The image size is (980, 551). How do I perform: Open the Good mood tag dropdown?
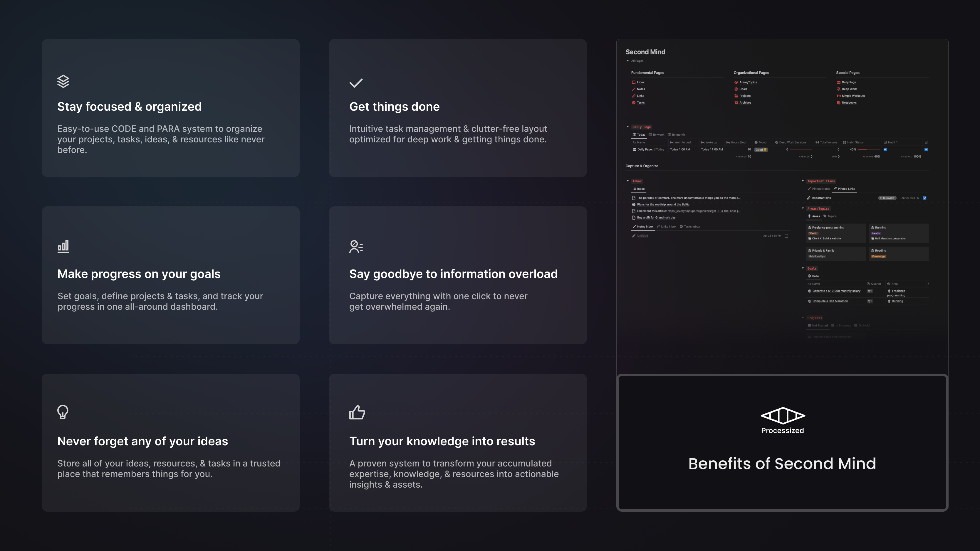coord(761,150)
